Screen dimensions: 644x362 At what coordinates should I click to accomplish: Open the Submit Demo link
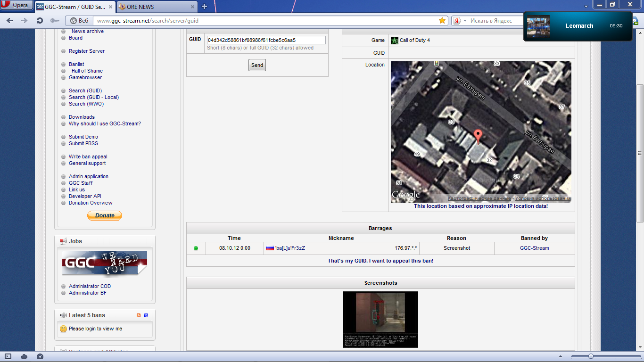coord(83,137)
